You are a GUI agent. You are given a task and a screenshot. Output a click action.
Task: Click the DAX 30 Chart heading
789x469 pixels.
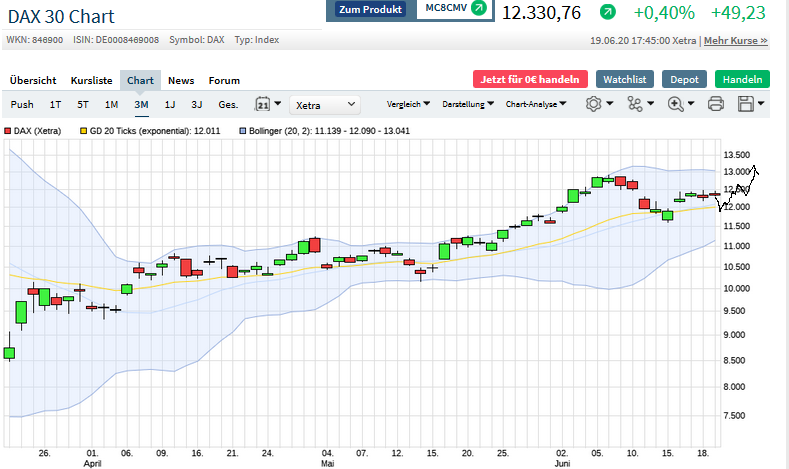61,17
